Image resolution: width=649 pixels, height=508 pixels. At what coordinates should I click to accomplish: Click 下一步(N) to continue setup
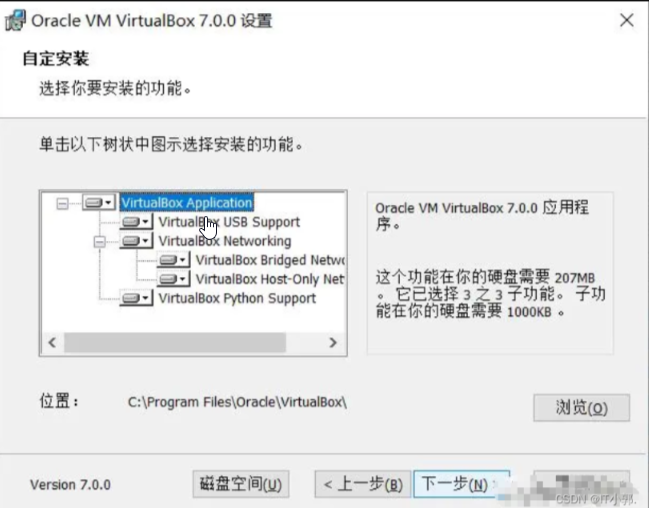point(462,484)
